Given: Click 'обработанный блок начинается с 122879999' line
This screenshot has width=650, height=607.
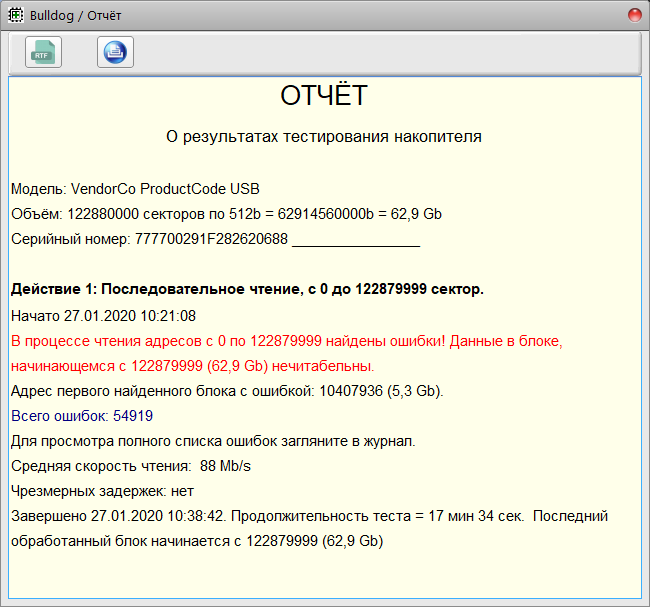Looking at the screenshot, I should click(x=197, y=541).
